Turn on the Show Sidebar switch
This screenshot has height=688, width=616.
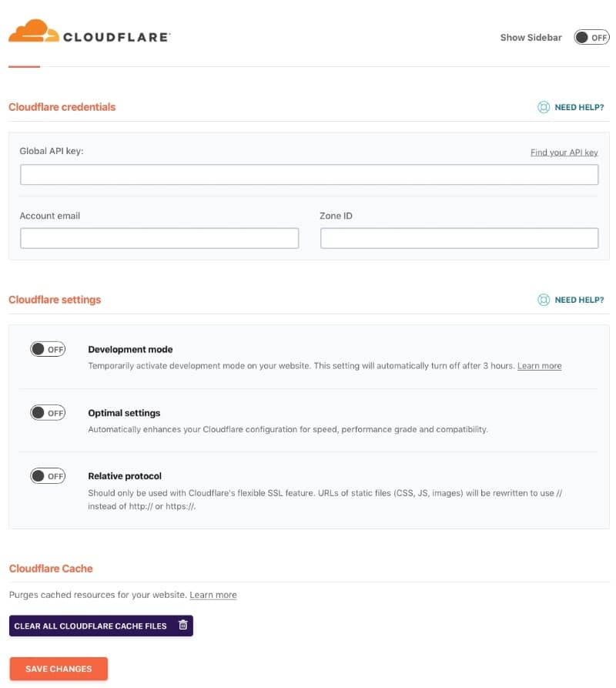point(591,36)
